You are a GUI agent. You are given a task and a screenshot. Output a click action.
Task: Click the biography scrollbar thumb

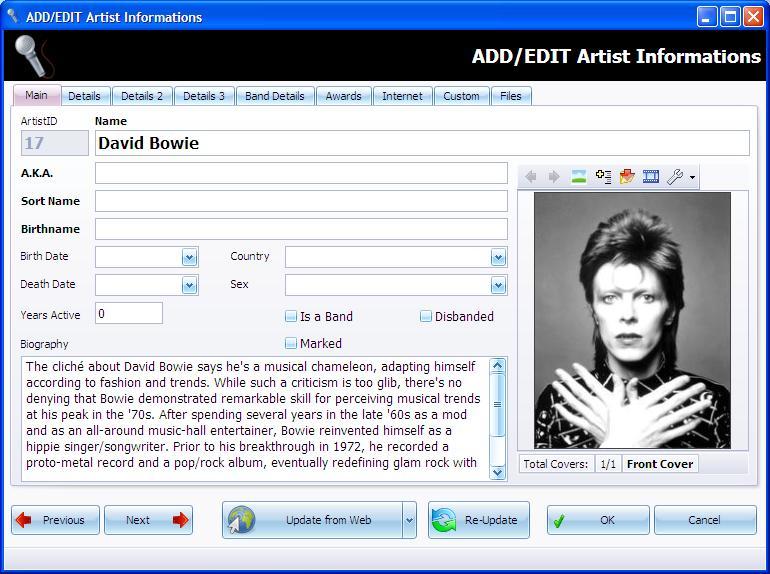498,405
